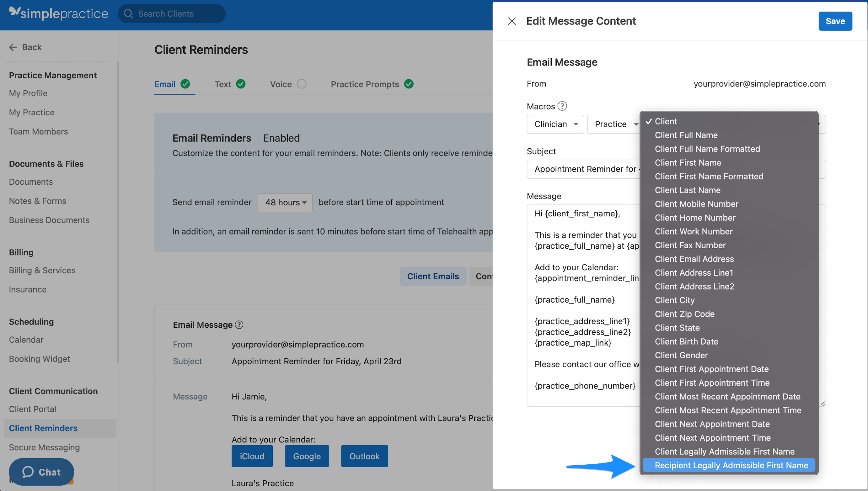Save the edited message content
Screen dimensions: 868x491
[835, 21]
